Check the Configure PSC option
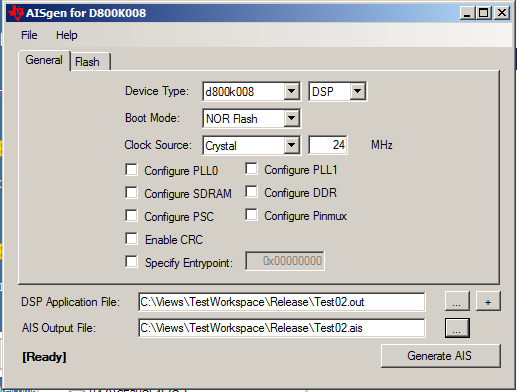 tap(131, 216)
